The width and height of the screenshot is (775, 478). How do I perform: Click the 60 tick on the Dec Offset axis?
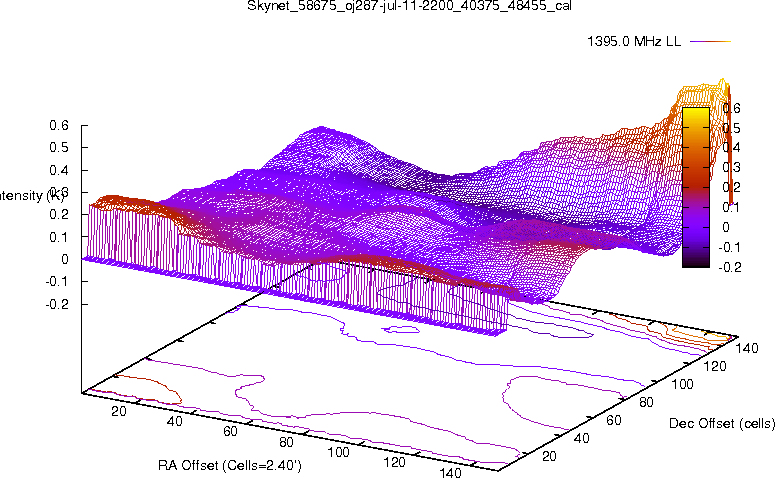point(614,420)
